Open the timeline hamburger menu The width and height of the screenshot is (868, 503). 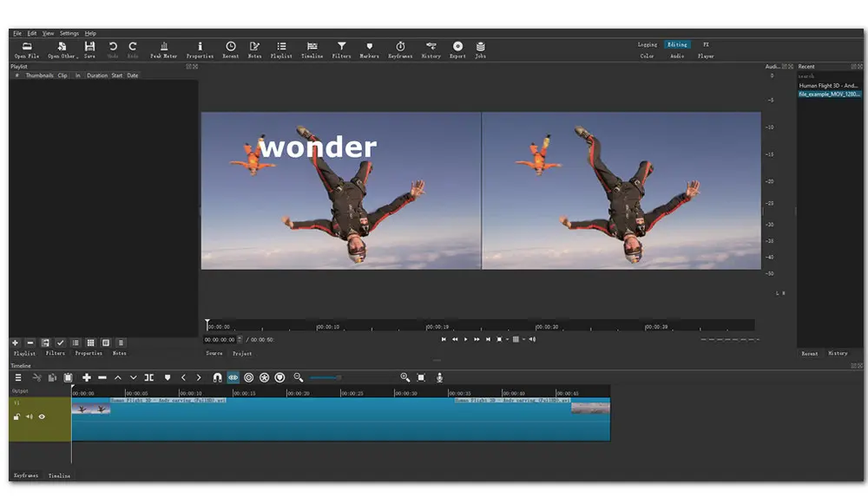click(x=18, y=377)
